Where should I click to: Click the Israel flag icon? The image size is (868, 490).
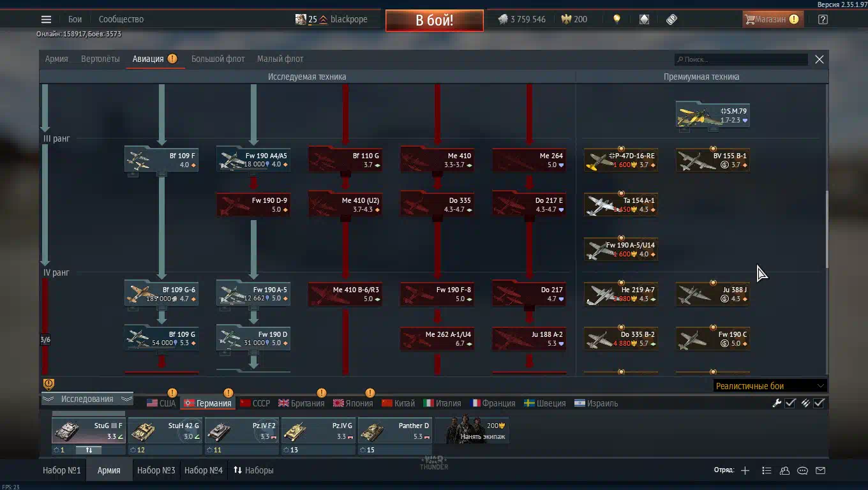580,403
